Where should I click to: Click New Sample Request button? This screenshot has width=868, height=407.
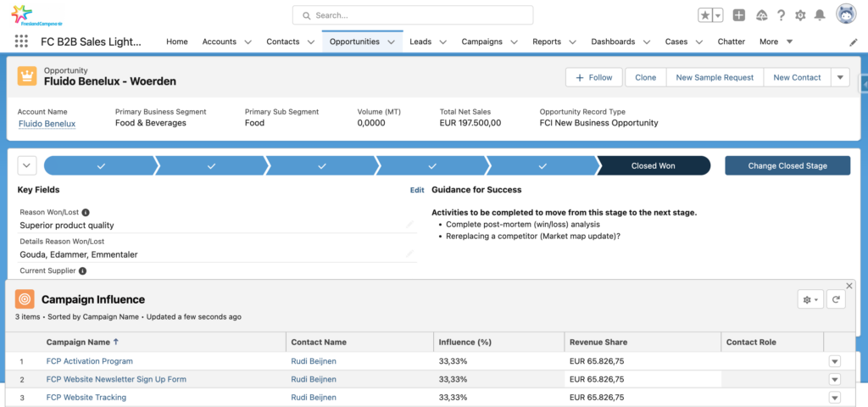[715, 77]
